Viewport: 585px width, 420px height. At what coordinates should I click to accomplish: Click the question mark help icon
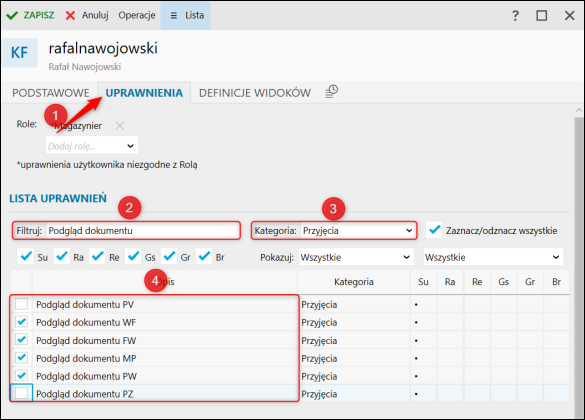pyautogui.click(x=515, y=16)
